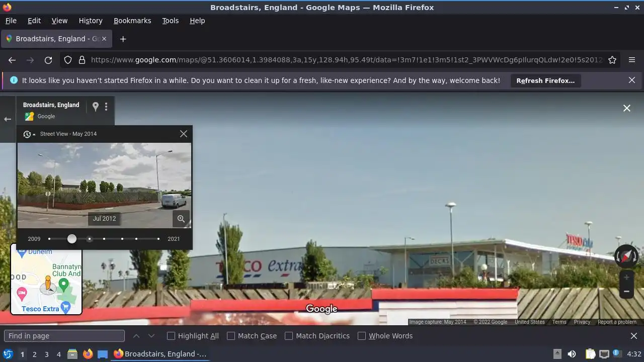
Task: Close the Broadstairs Google Maps tab
Action: click(104, 39)
